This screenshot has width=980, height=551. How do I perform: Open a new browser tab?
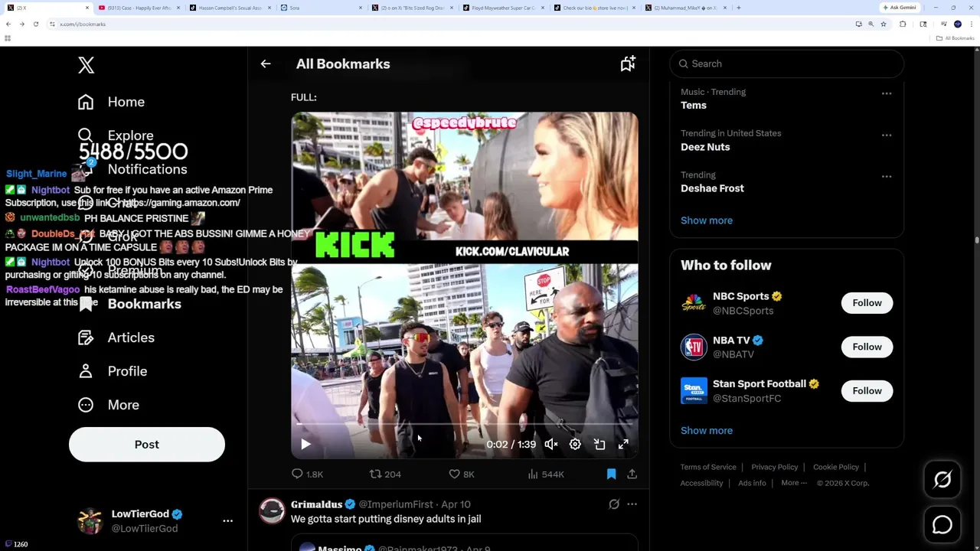pos(738,8)
